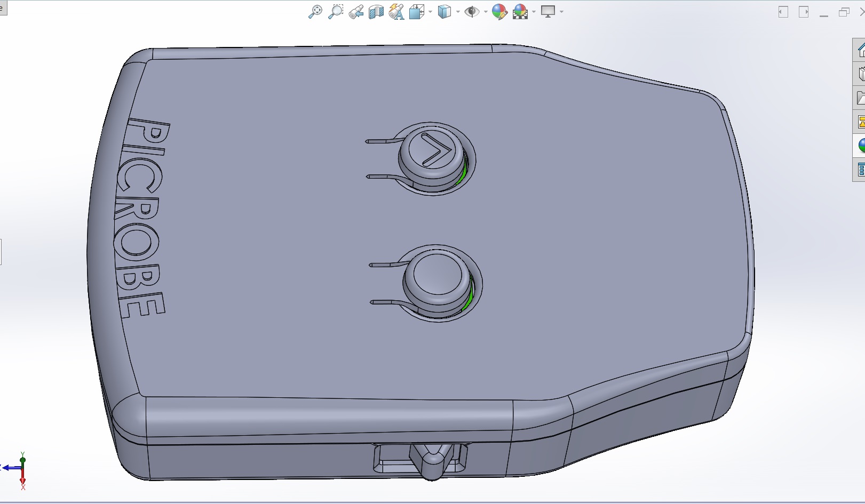Click the right-arrow pane expand button
The height and width of the screenshot is (504, 865).
tap(804, 12)
